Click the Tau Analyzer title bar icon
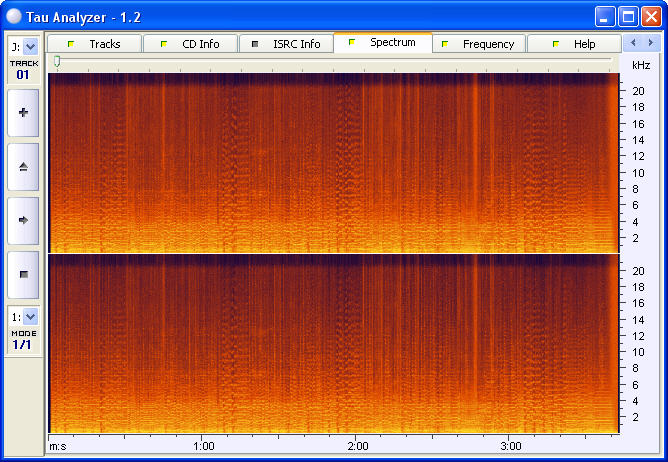Image resolution: width=668 pixels, height=462 pixels. pos(14,16)
